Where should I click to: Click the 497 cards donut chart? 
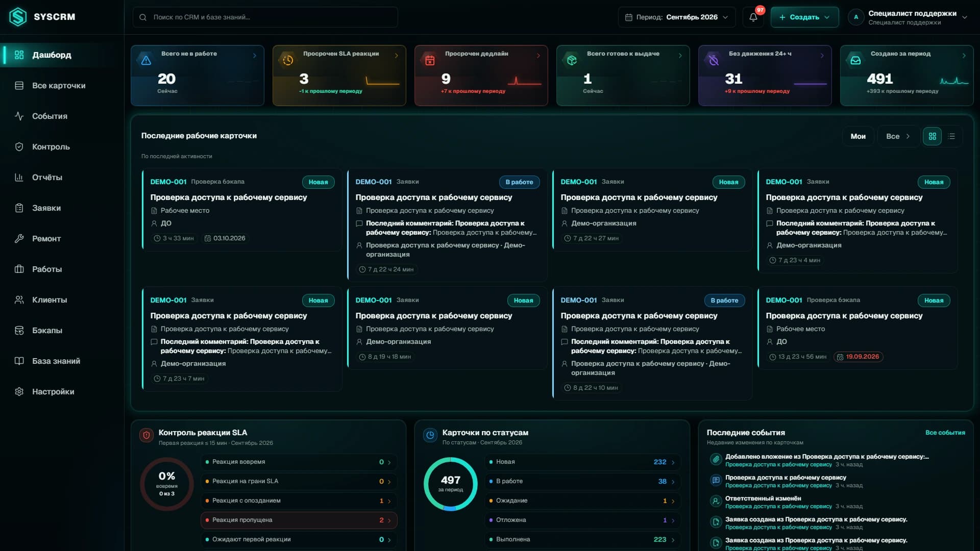pyautogui.click(x=451, y=484)
